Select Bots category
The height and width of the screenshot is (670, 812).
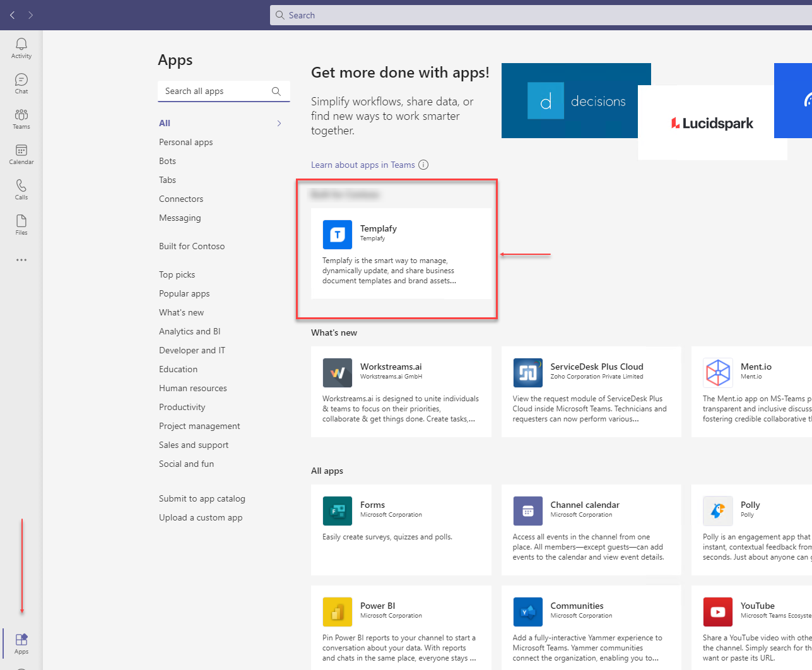pyautogui.click(x=167, y=161)
